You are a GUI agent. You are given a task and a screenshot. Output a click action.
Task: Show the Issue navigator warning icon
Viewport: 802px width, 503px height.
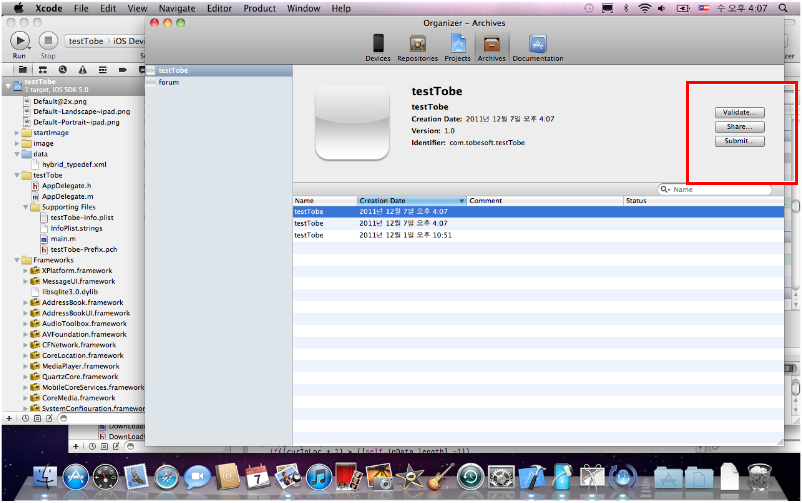(x=82, y=70)
